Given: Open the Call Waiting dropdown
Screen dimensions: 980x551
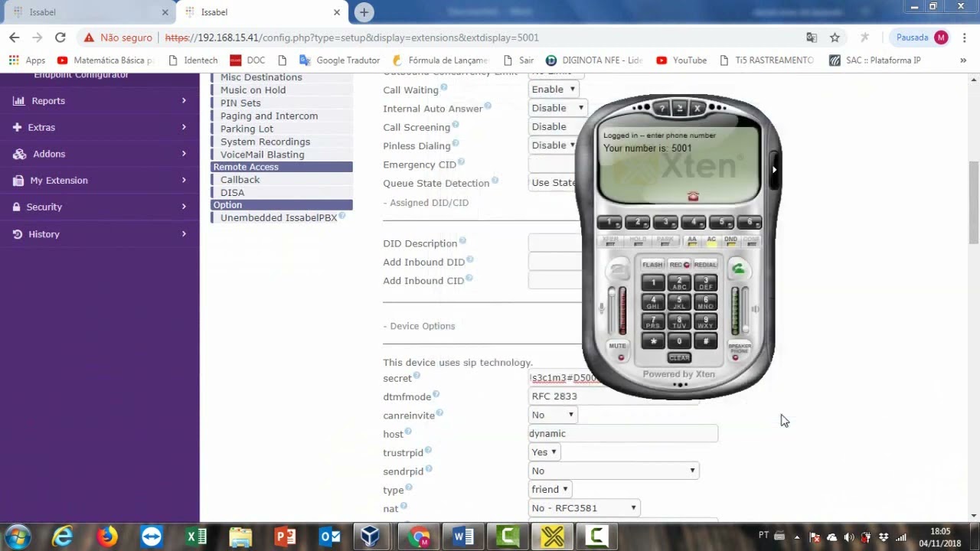Looking at the screenshot, I should pyautogui.click(x=554, y=90).
